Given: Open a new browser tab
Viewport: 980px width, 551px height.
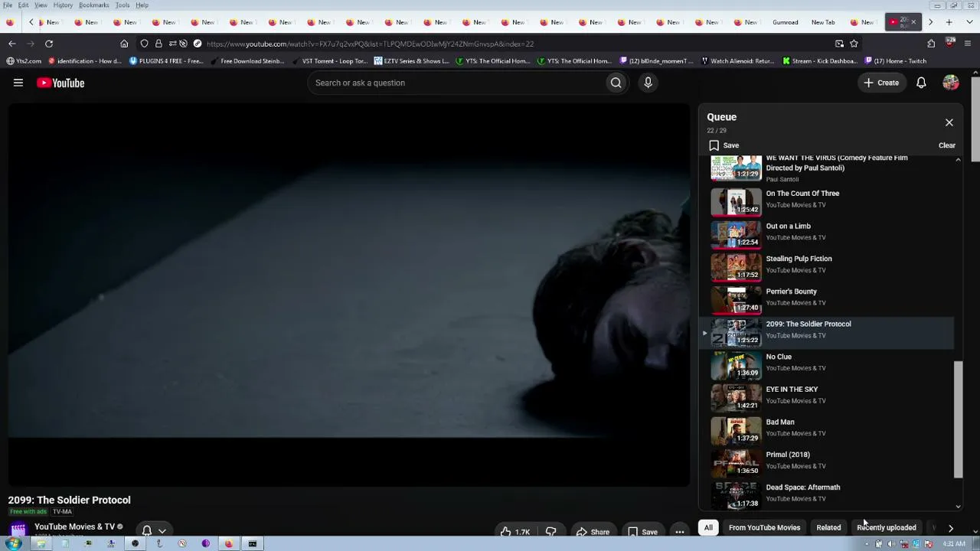Looking at the screenshot, I should [x=949, y=22].
